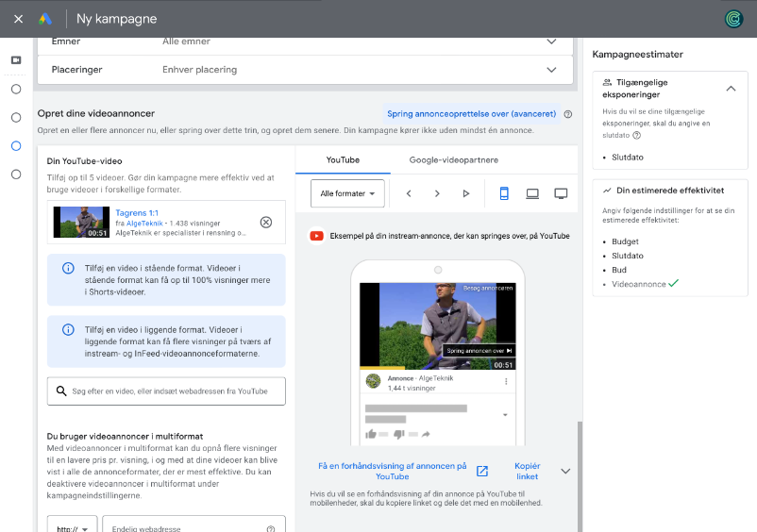This screenshot has width=757, height=532.
Task: Open the user account avatar
Action: pos(733,19)
